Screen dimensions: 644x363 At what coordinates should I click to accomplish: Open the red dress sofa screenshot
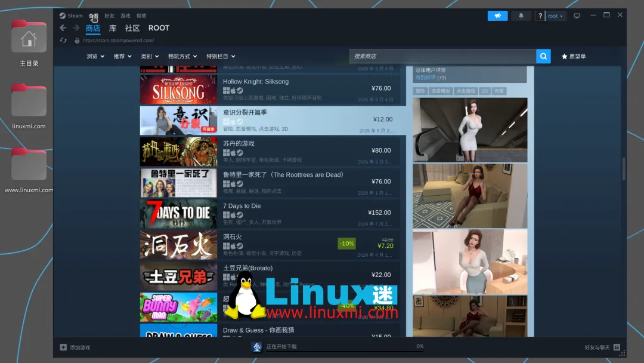click(x=470, y=196)
